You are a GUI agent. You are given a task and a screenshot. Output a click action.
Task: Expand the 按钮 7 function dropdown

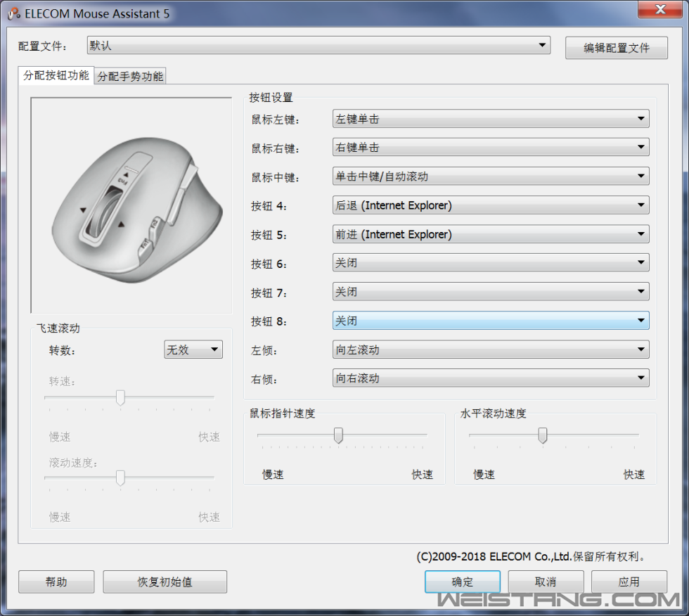pos(491,292)
